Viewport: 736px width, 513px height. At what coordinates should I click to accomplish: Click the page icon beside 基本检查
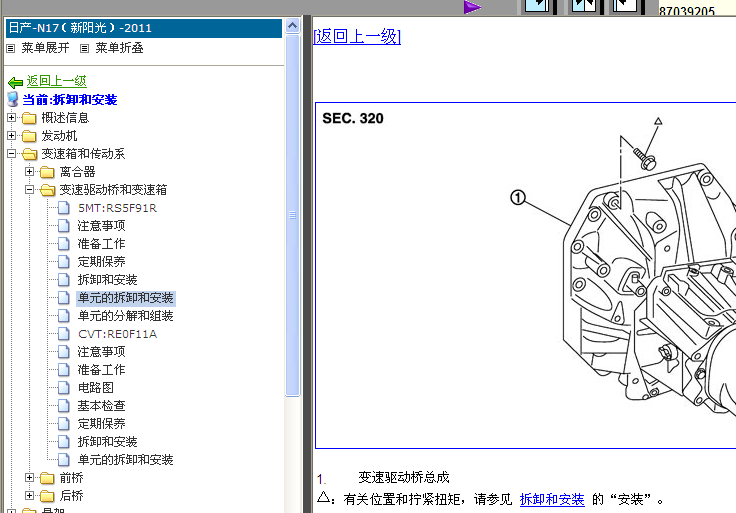[64, 406]
